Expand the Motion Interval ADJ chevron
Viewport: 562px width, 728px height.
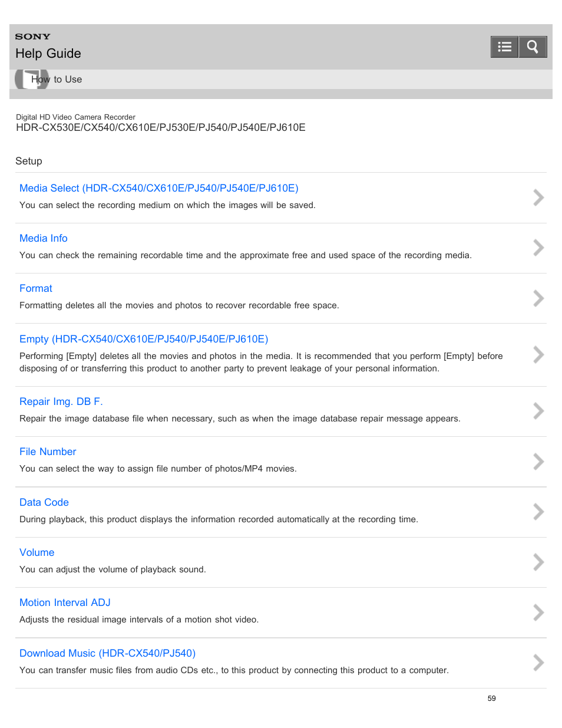538,612
